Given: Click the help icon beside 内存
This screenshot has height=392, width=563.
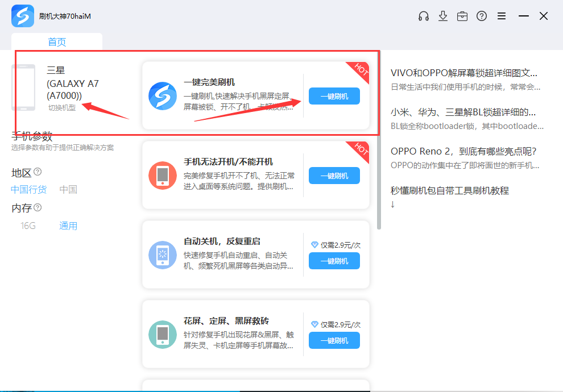Looking at the screenshot, I should pyautogui.click(x=38, y=207).
